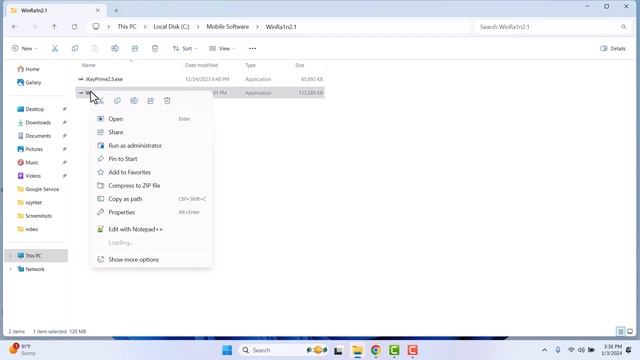Open the See more ellipsis menu

(252, 49)
